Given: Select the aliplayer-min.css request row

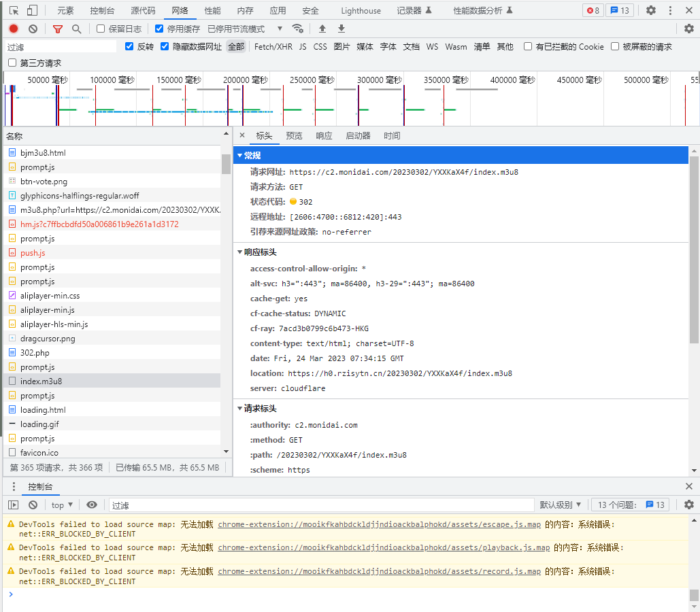Looking at the screenshot, I should point(112,295).
